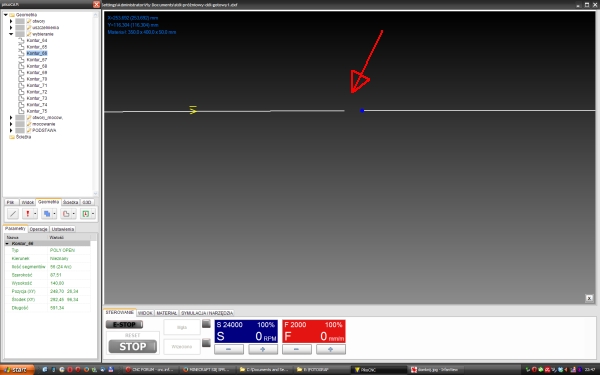Open dropdown next to exclamation tool
600x375 pixels.
point(35,214)
